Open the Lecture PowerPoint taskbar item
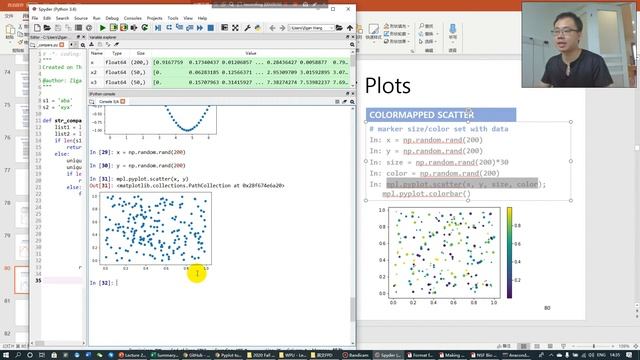 click(x=132, y=355)
